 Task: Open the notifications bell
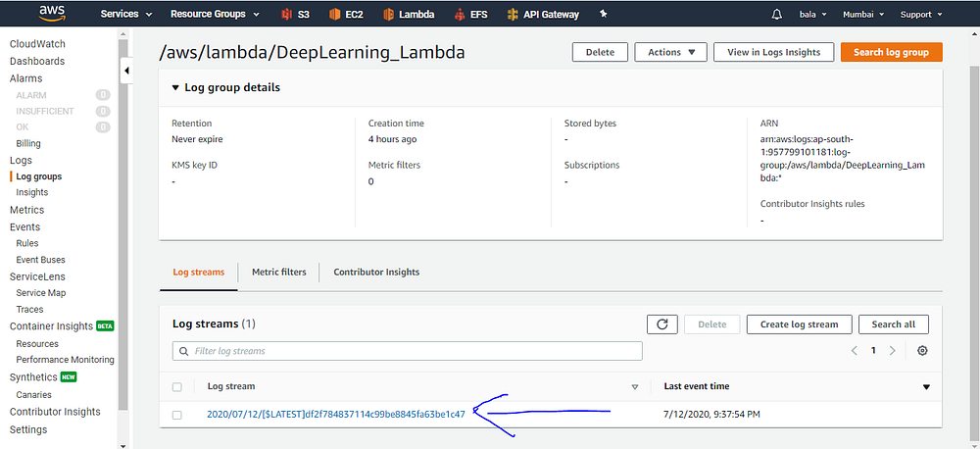(777, 14)
